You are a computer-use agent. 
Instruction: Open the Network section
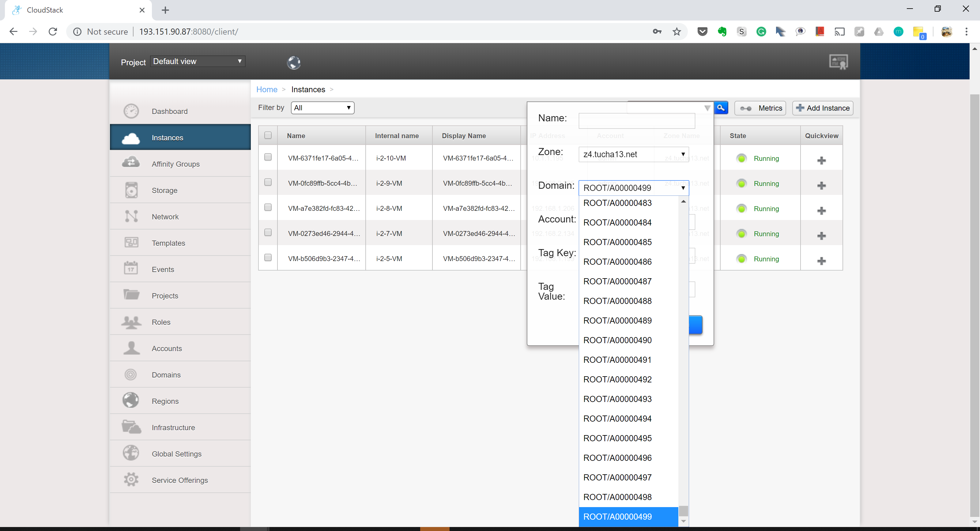pos(180,216)
